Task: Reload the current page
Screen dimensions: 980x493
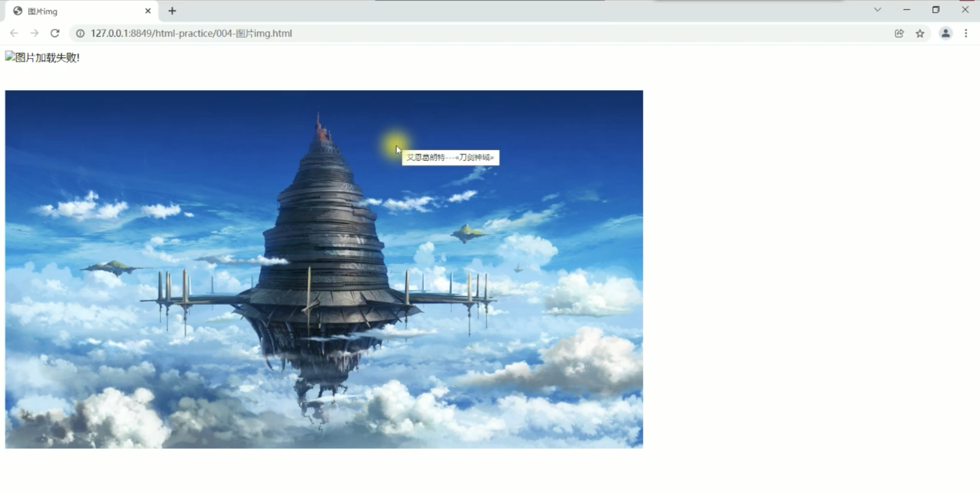Action: [x=55, y=33]
